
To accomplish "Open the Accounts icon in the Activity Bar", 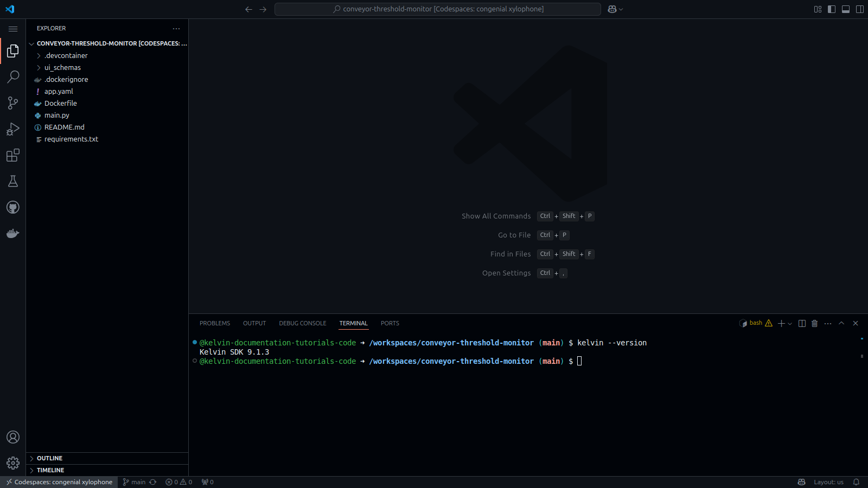I will click(13, 437).
